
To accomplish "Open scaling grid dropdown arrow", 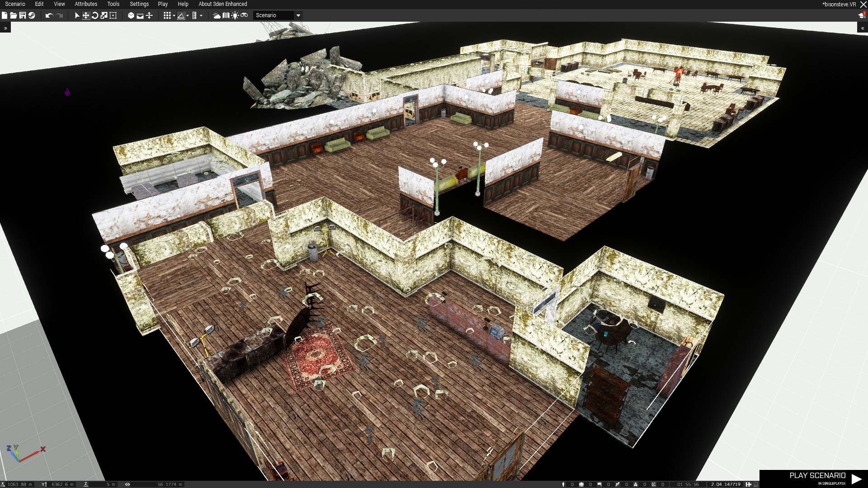I will tap(201, 15).
